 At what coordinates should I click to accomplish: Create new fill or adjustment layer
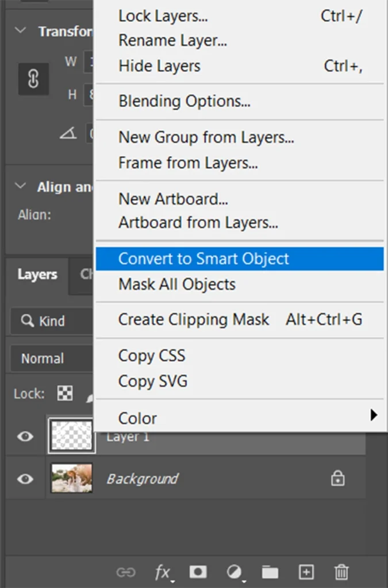click(x=234, y=572)
